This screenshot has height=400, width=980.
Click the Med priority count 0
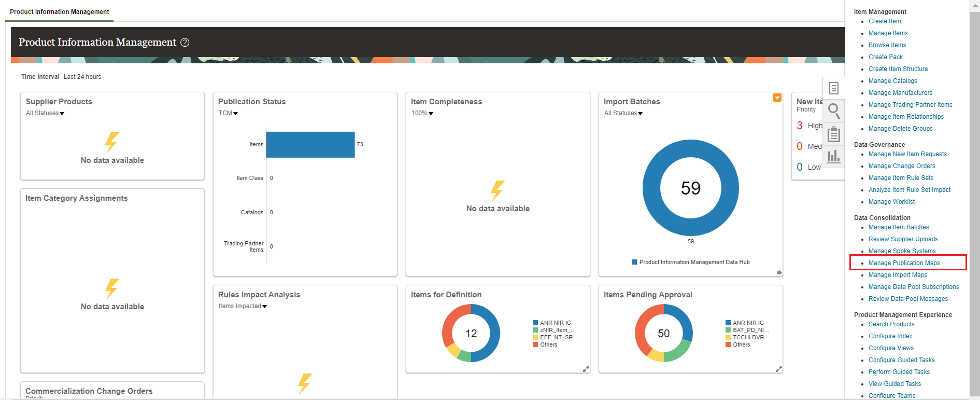click(x=800, y=146)
